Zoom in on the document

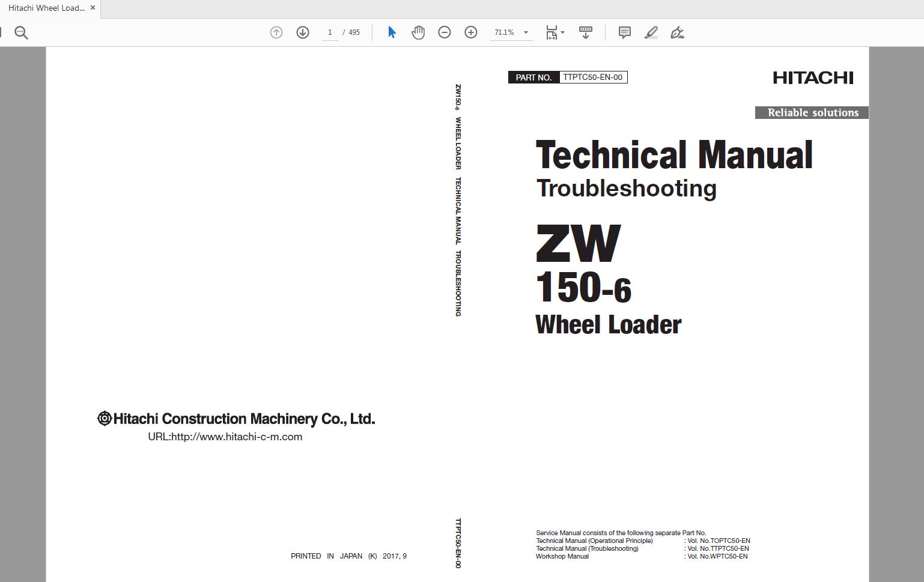coord(471,32)
